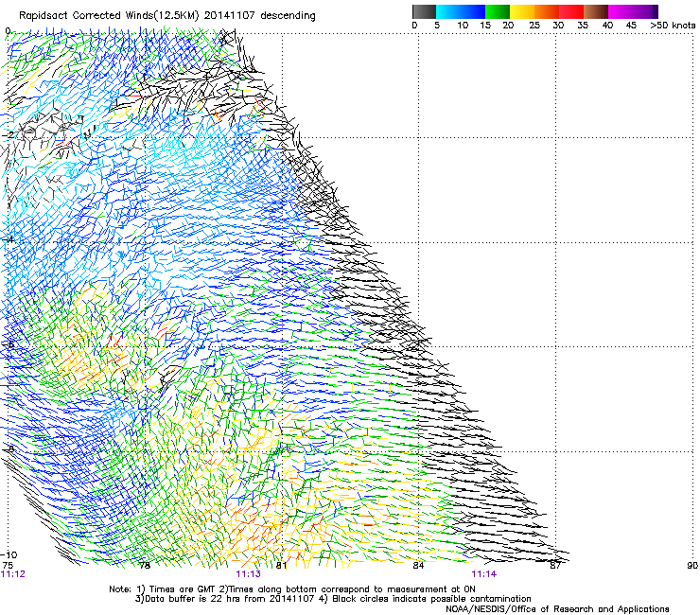This screenshot has width=700, height=615.
Task: Click the '>50 knots' legend label
Action: (673, 26)
